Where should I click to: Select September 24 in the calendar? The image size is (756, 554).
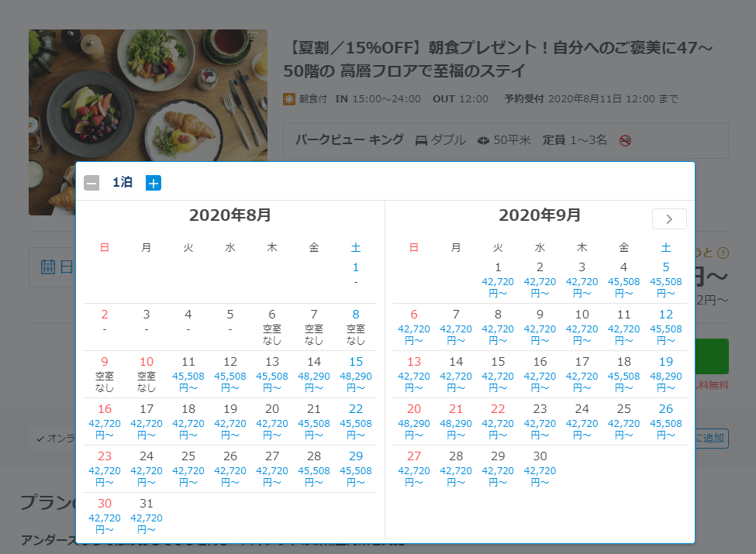[582, 422]
